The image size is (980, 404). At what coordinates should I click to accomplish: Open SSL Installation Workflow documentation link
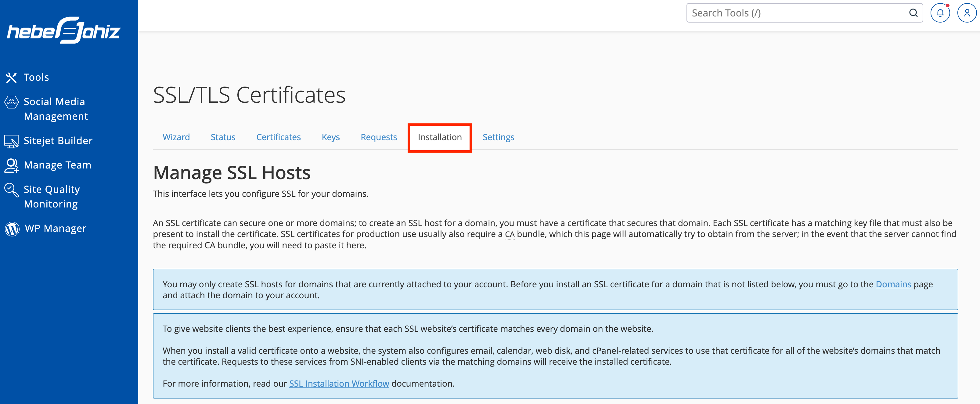(x=339, y=384)
